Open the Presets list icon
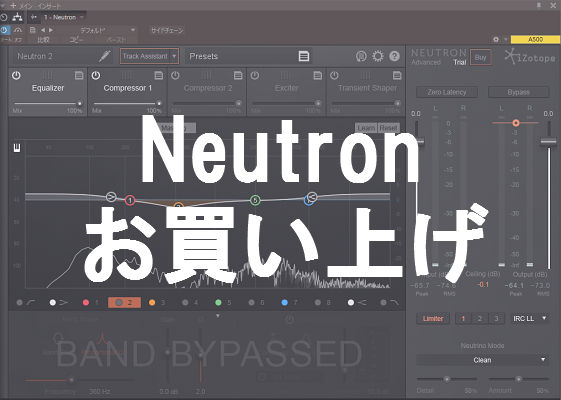The height and width of the screenshot is (400, 561). pyautogui.click(x=304, y=56)
